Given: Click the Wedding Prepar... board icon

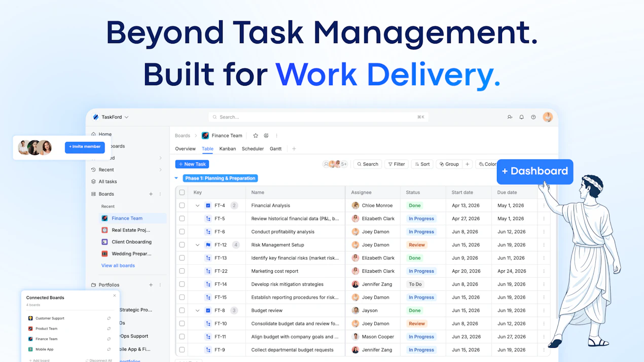Looking at the screenshot, I should [104, 254].
